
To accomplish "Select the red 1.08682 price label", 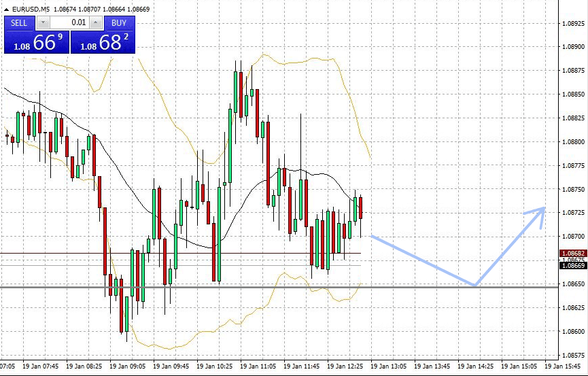I will [x=572, y=253].
